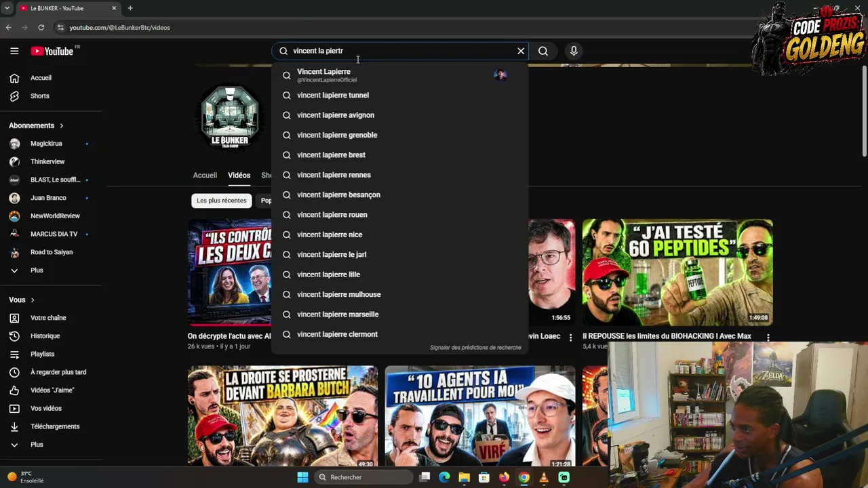View site information in address bar
Viewport: 868px width, 488px height.
point(60,28)
